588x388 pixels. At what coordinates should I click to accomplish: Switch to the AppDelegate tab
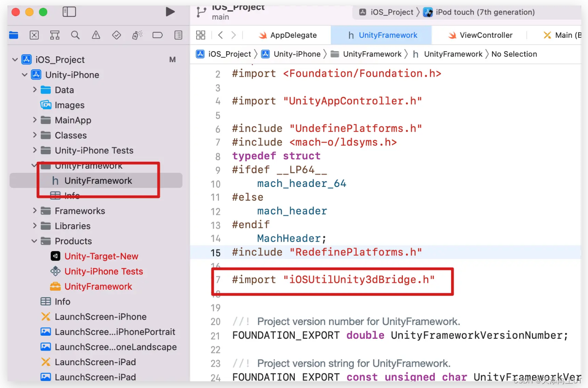[x=288, y=35]
